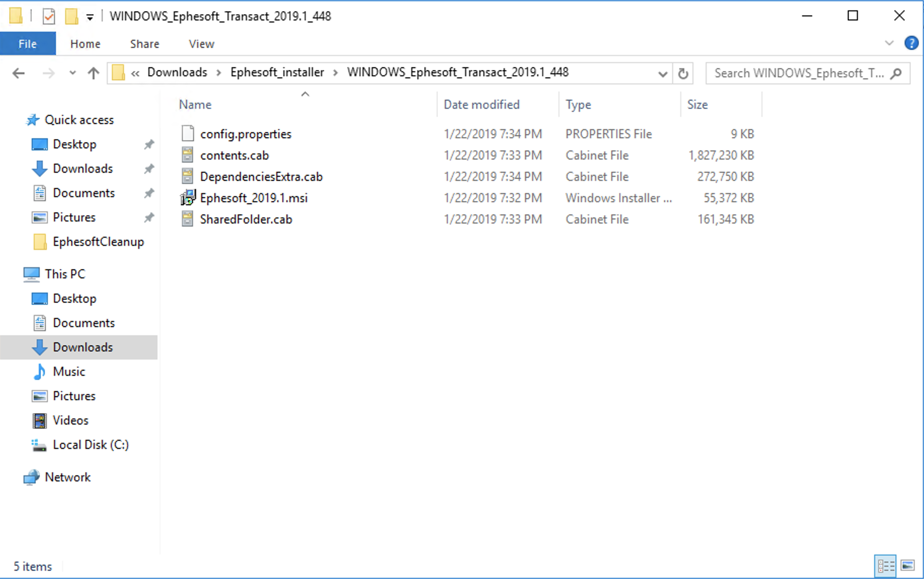Go up one folder level

[x=93, y=73]
